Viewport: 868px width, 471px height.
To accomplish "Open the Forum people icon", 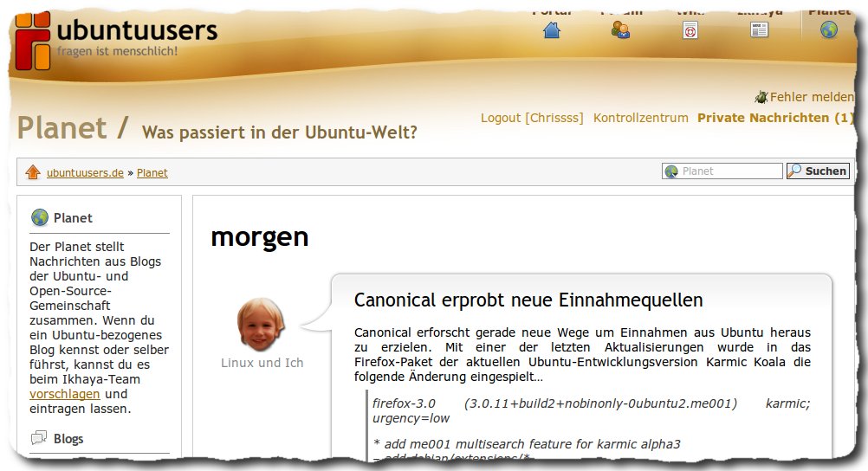I will point(620,30).
